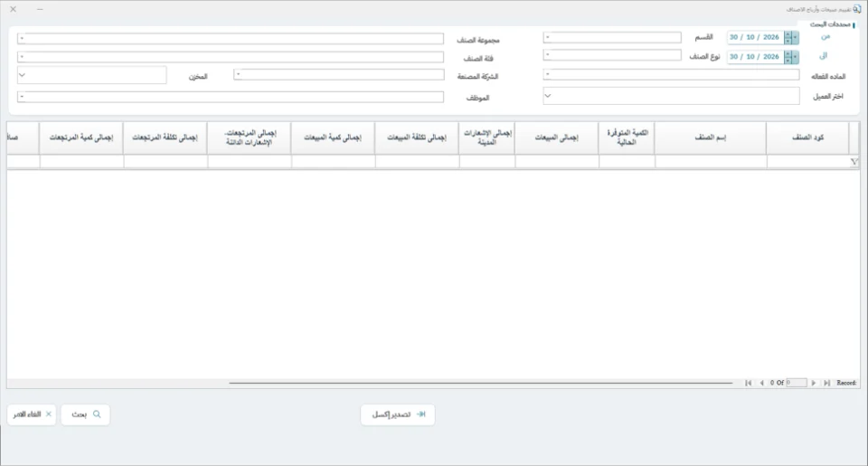Click the record number box in pager

click(x=796, y=383)
